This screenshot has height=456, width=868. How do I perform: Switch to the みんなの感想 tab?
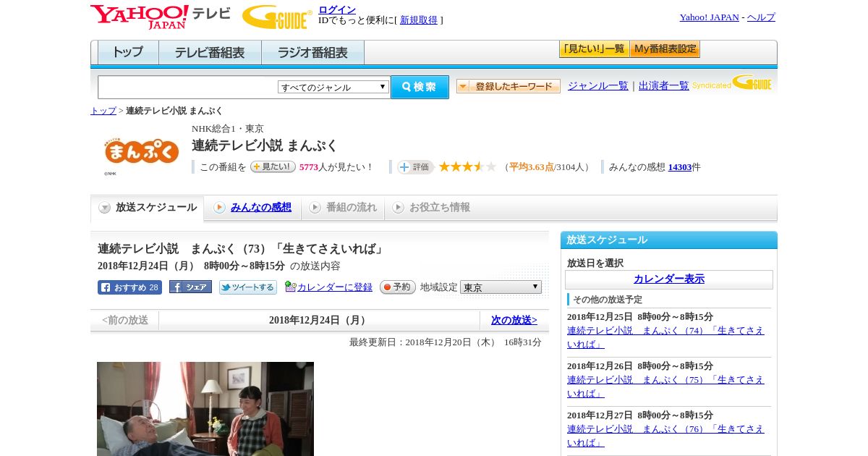pos(252,208)
